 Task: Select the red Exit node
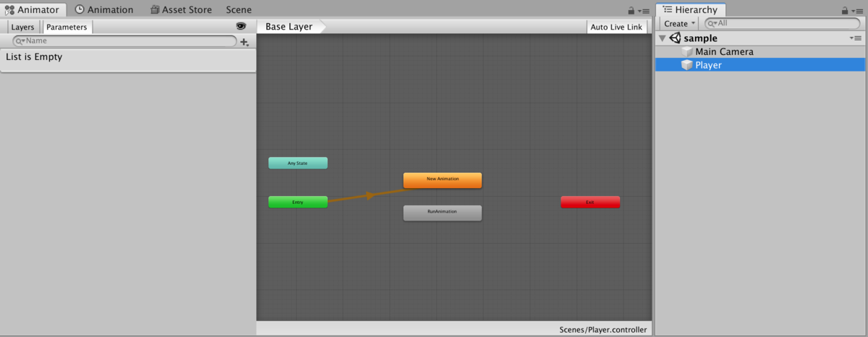point(590,202)
